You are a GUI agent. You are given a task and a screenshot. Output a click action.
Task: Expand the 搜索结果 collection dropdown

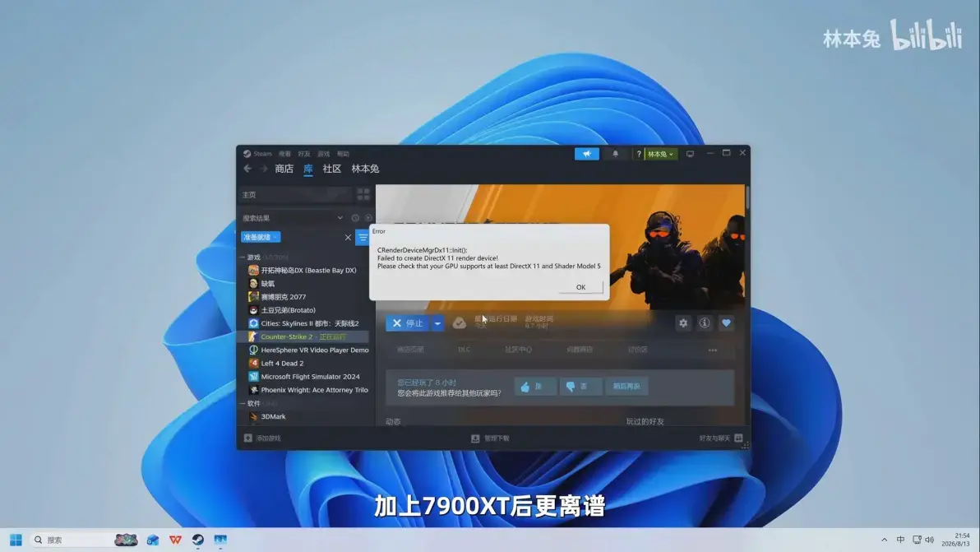tap(340, 218)
